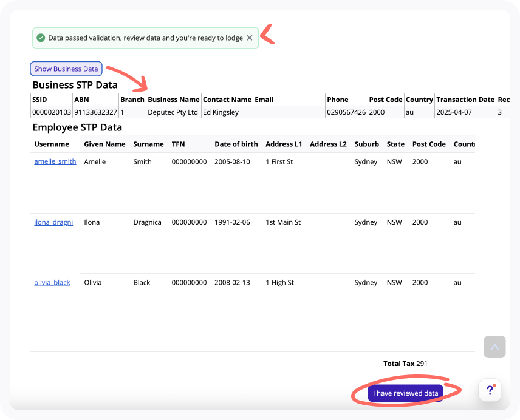Screen dimensions: 520x420
Task: Click the scroll-to-top arrow button
Action: [494, 347]
